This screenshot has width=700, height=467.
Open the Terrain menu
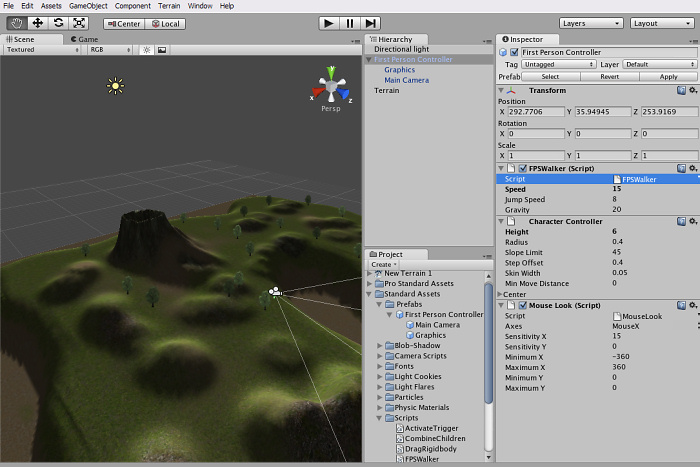pyautogui.click(x=169, y=6)
